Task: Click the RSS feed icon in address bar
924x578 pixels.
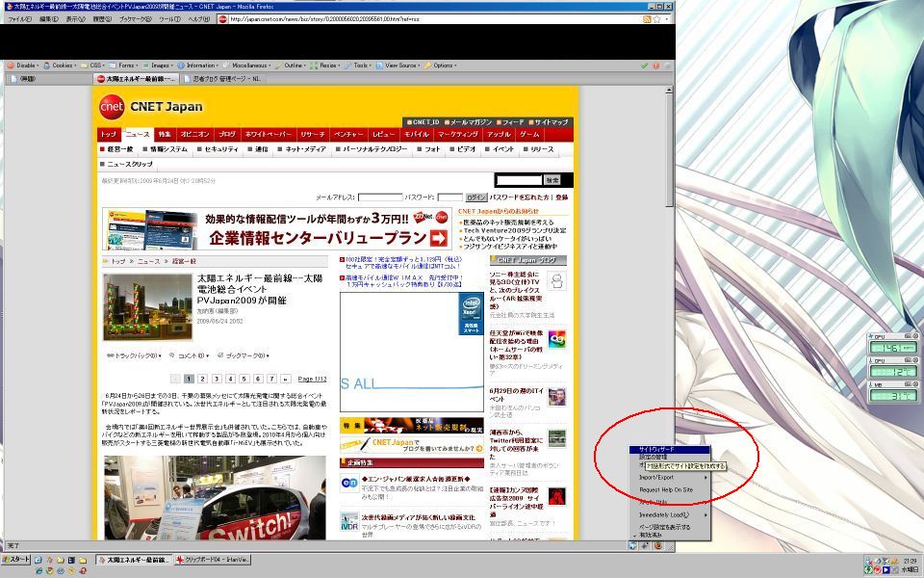Action: tap(647, 19)
